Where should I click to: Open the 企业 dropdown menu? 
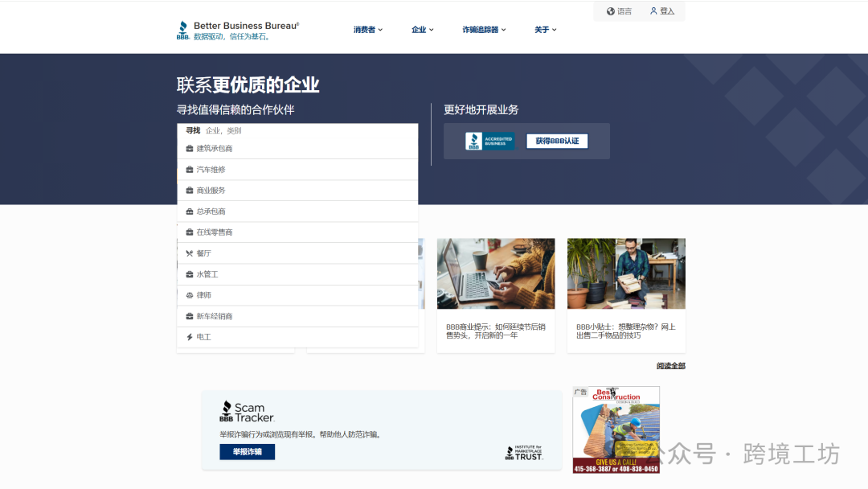click(421, 29)
